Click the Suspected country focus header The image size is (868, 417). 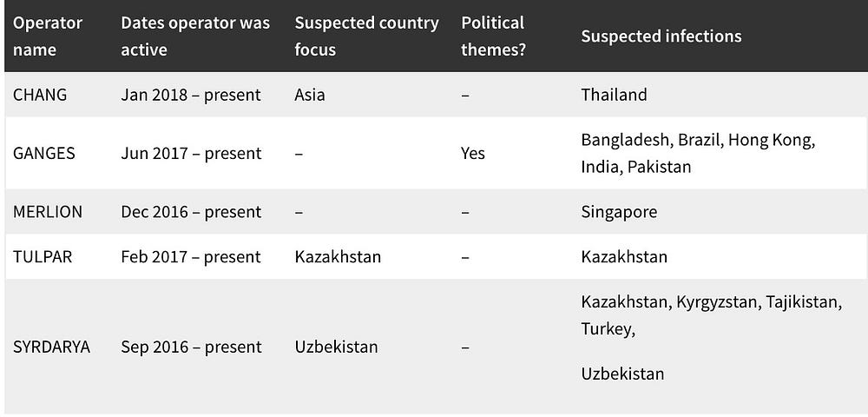point(366,36)
